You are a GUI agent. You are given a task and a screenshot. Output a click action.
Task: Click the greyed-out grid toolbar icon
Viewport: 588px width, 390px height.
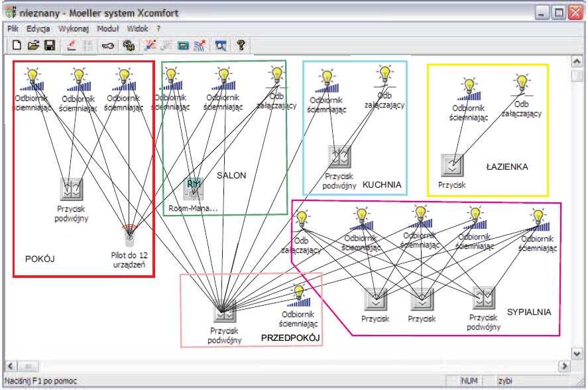point(88,46)
